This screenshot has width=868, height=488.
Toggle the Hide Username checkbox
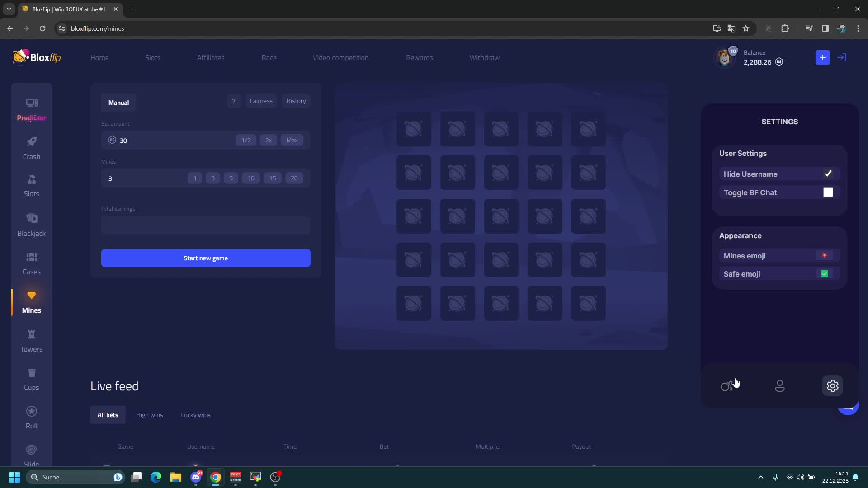pyautogui.click(x=828, y=174)
